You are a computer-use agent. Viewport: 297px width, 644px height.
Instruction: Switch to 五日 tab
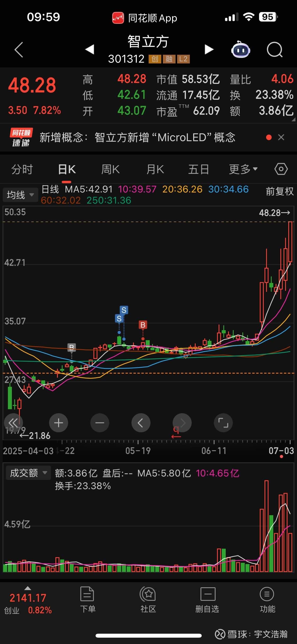pyautogui.click(x=199, y=169)
